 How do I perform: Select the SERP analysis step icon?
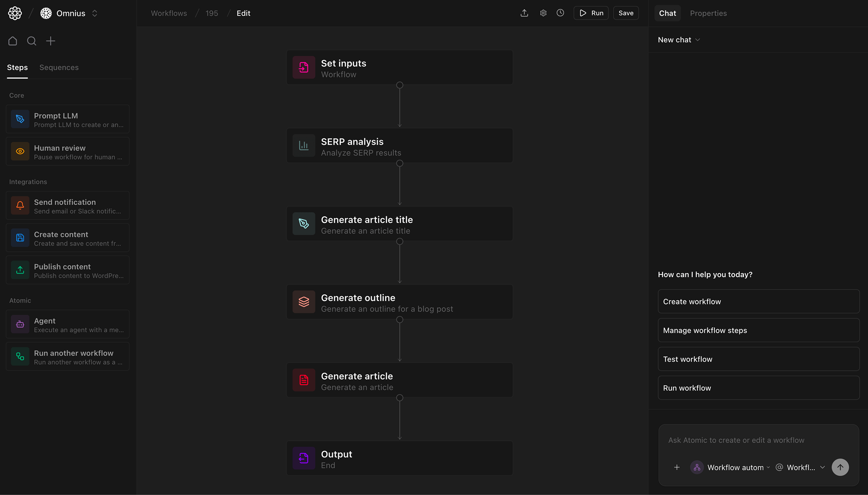pyautogui.click(x=304, y=146)
